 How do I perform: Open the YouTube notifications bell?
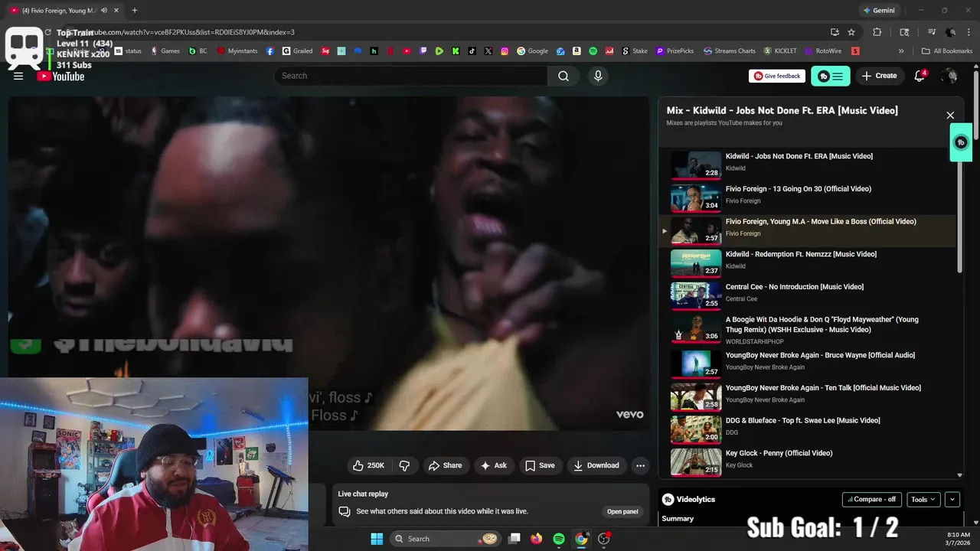coord(920,76)
